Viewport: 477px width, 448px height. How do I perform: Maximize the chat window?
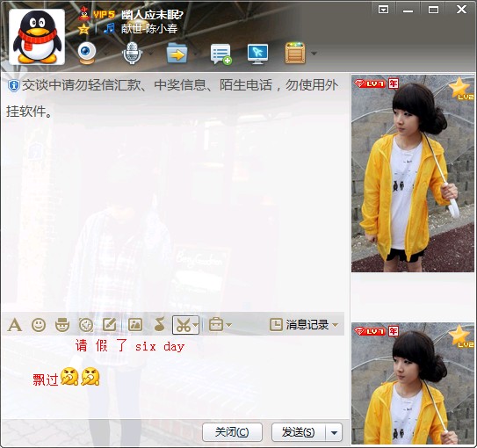tap(433, 10)
